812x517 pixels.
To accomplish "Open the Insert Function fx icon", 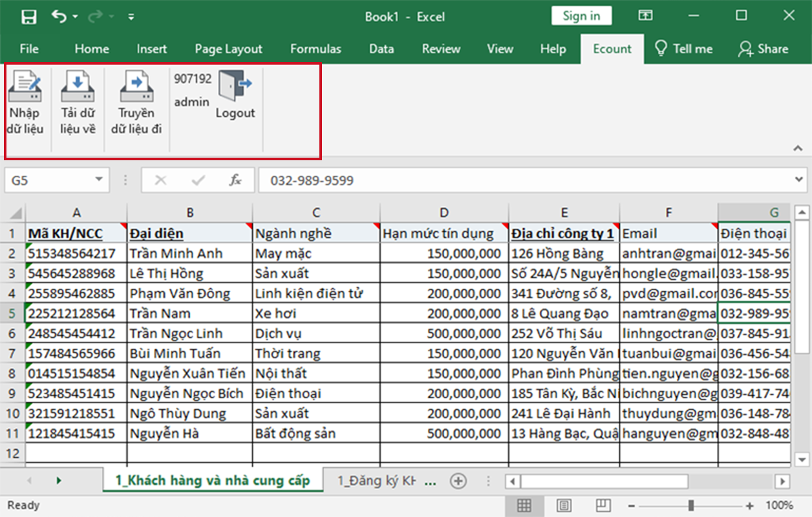I will tap(235, 180).
